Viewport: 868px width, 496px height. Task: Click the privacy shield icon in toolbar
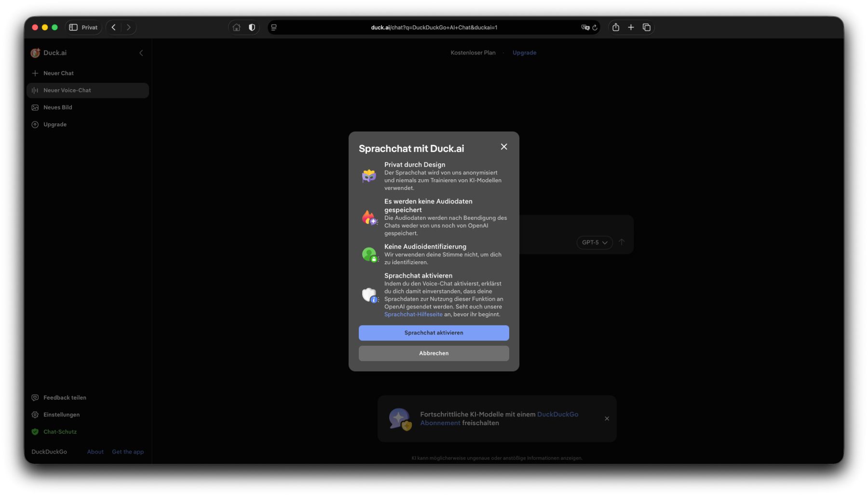pos(252,27)
